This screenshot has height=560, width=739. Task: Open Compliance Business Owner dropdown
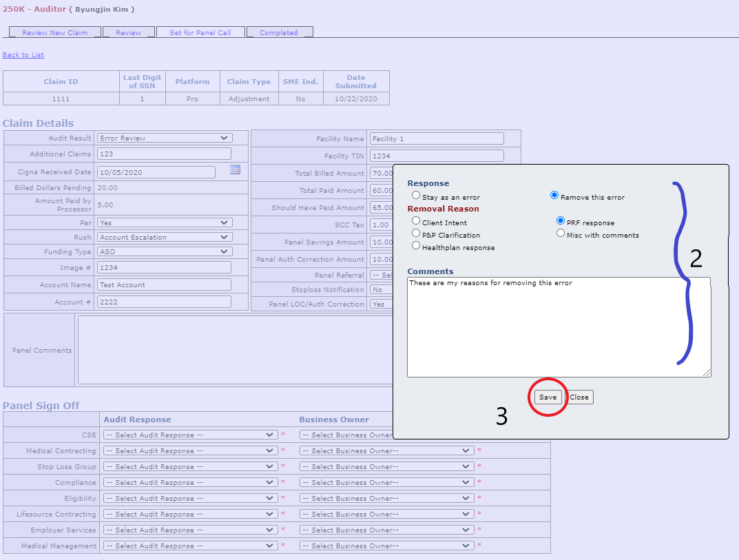[x=386, y=482]
